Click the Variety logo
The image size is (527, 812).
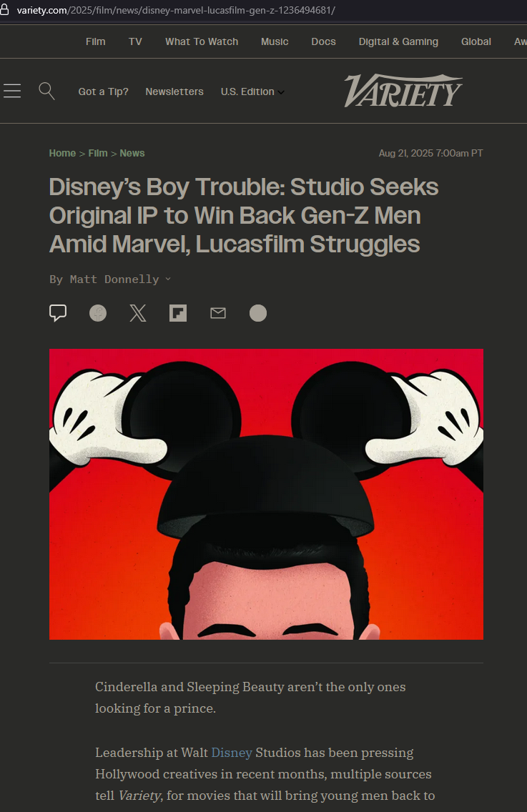pyautogui.click(x=403, y=91)
